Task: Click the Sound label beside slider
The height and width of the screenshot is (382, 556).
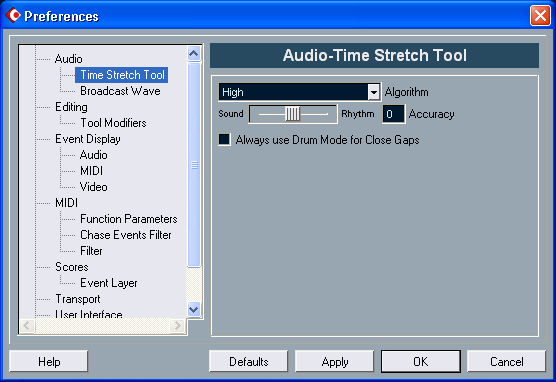Action: click(231, 114)
